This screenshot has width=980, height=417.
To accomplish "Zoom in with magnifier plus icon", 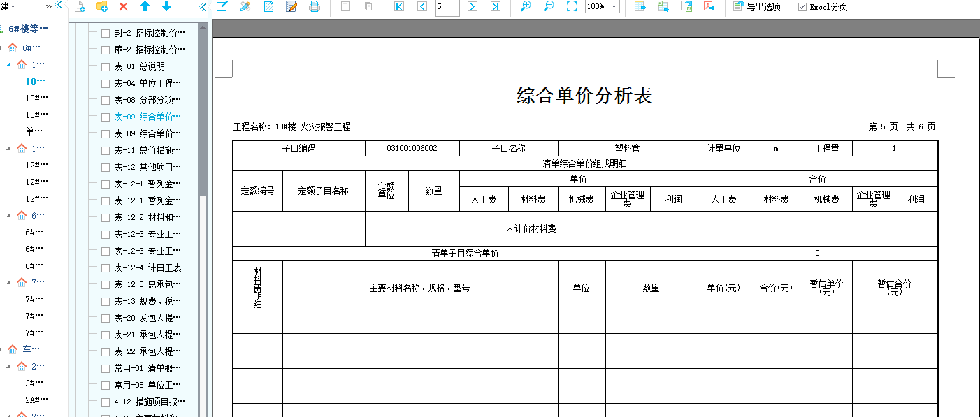I will (x=526, y=7).
